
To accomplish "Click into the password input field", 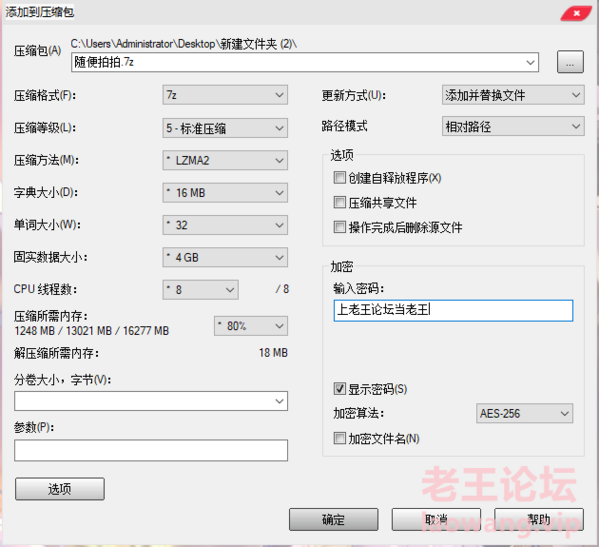I will point(453,311).
